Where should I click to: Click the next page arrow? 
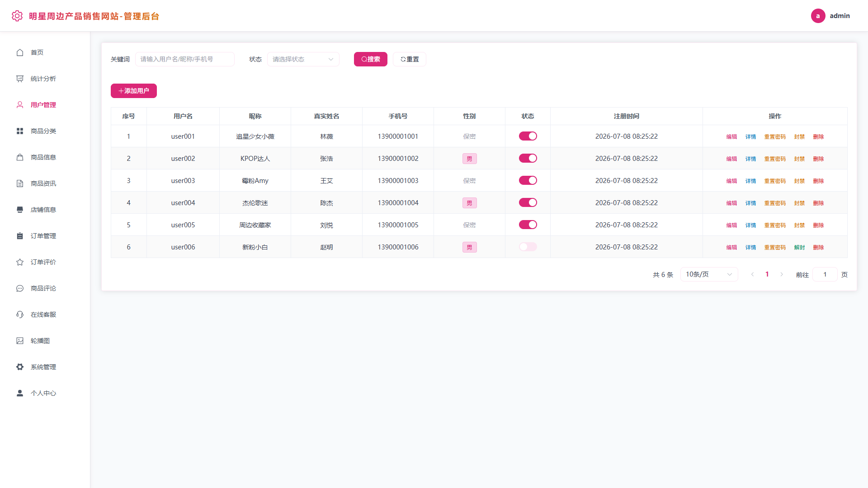[x=782, y=274]
